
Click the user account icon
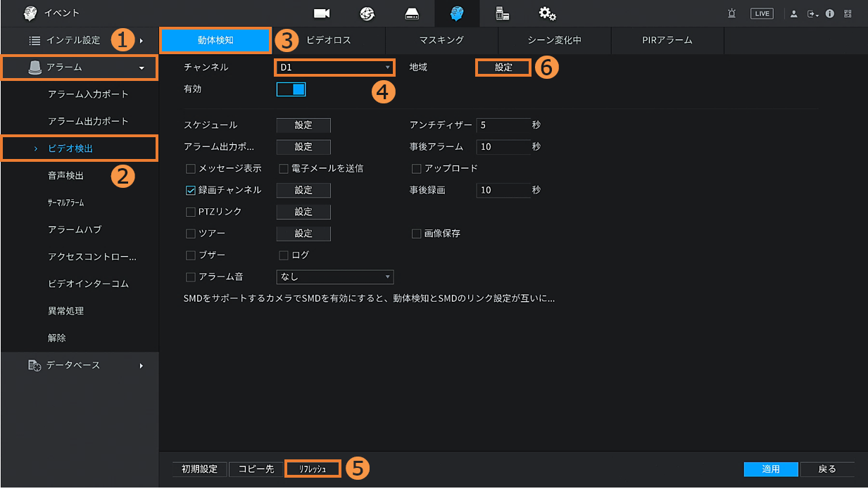click(x=794, y=13)
